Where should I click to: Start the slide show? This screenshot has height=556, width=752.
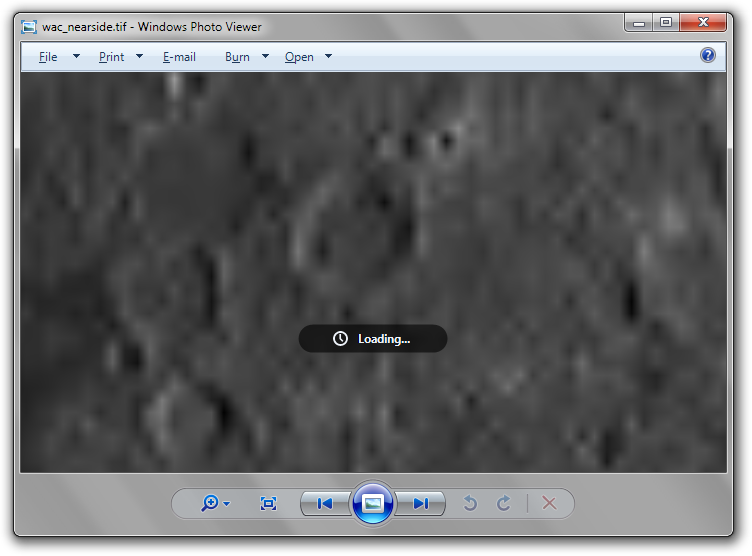(373, 503)
